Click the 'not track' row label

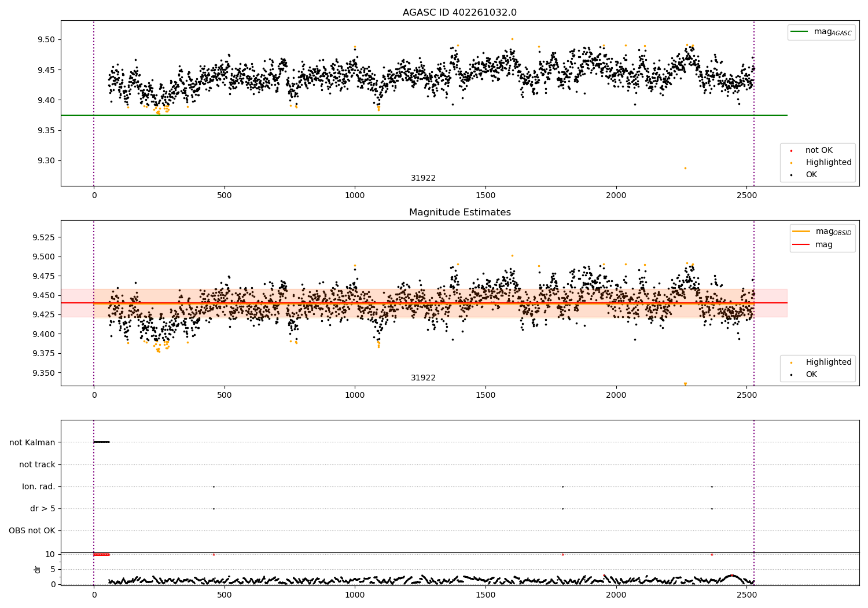click(37, 464)
